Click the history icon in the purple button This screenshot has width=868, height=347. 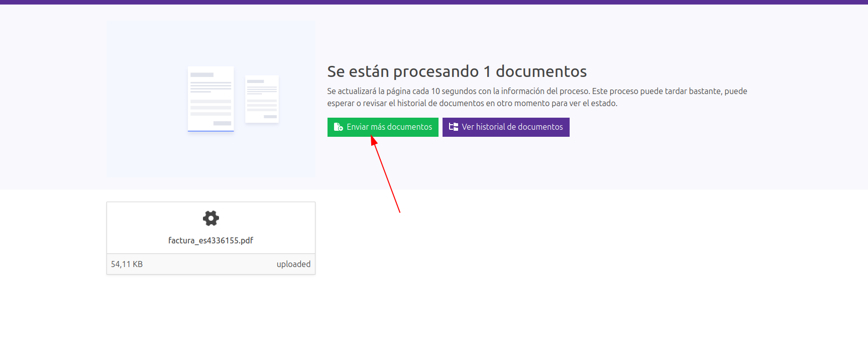point(454,127)
